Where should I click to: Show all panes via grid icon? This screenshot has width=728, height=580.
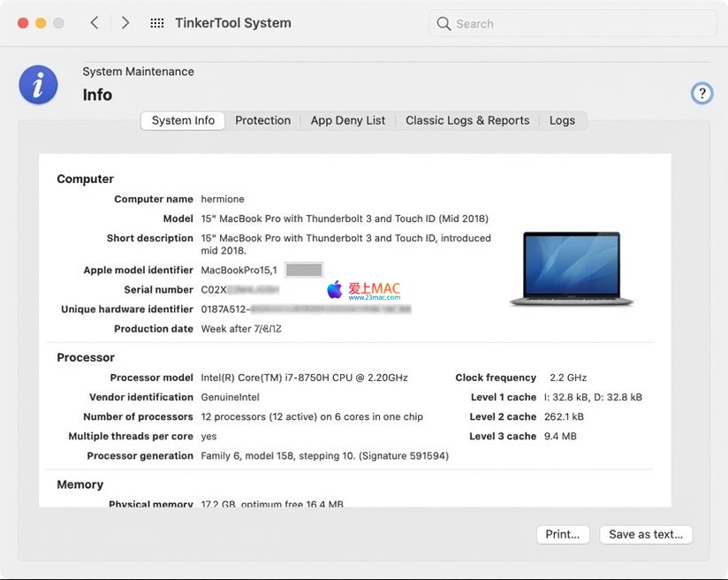pyautogui.click(x=156, y=23)
